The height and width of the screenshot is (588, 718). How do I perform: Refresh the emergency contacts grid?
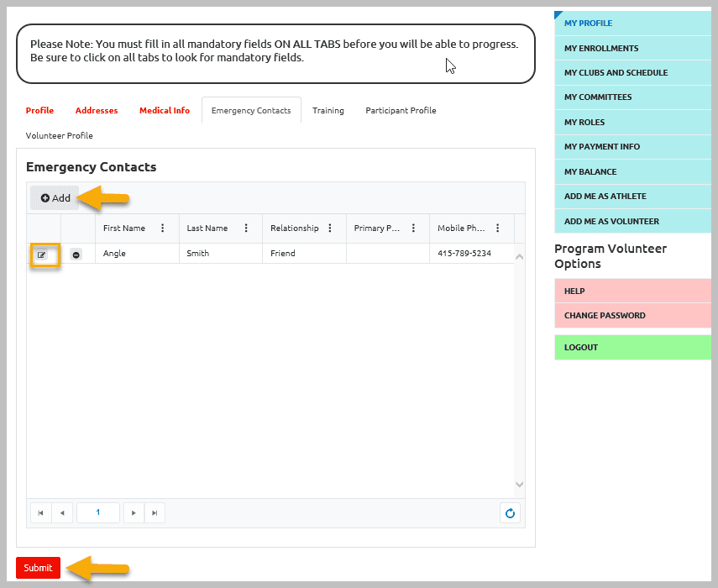click(x=510, y=513)
